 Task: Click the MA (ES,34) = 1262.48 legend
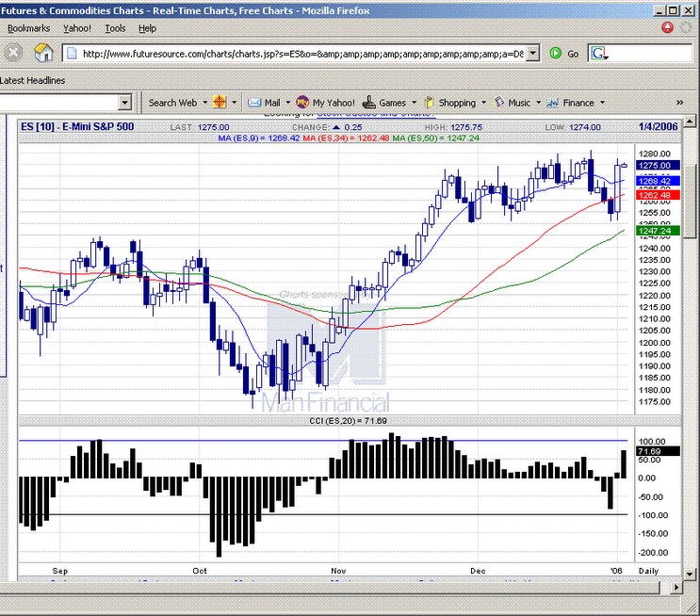(x=346, y=138)
